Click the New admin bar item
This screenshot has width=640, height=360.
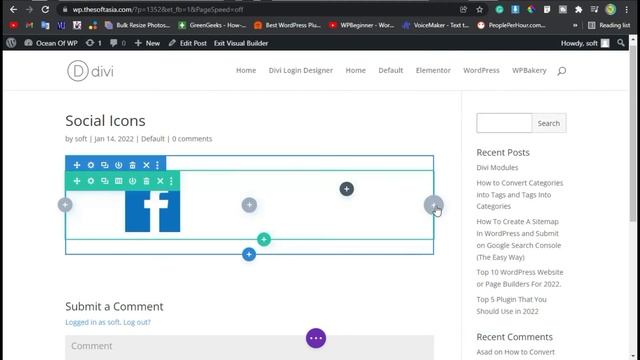(x=147, y=43)
